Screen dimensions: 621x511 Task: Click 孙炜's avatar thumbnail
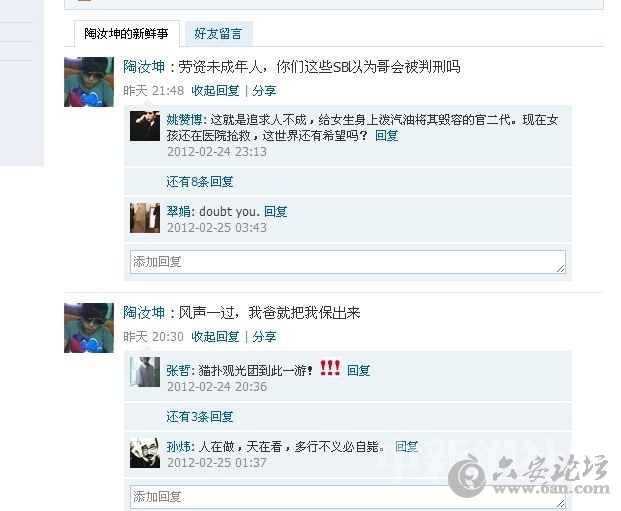[x=145, y=453]
